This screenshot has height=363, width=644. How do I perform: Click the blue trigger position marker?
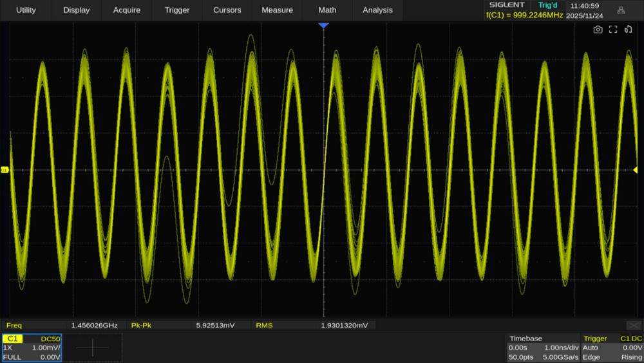click(x=323, y=25)
